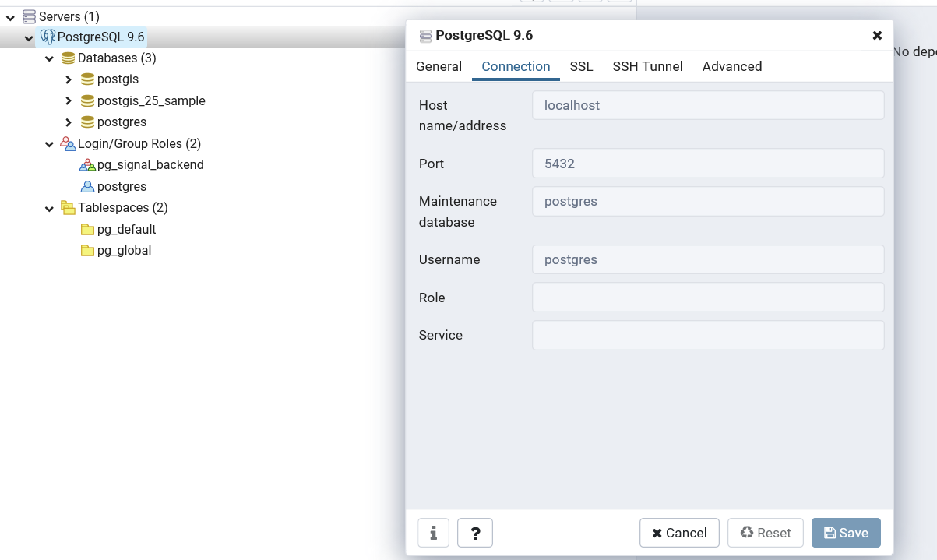Click the Login/Group Roles icon

click(x=69, y=144)
